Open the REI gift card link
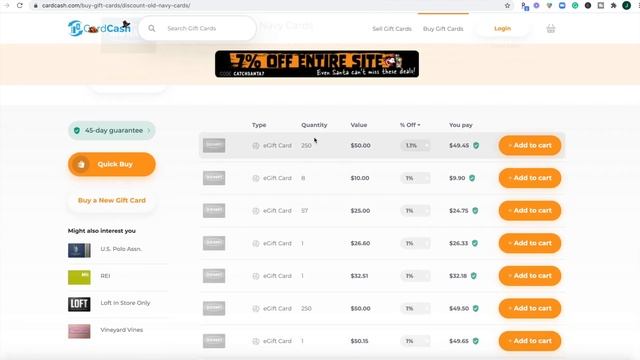Screen dimensions: 640x360 click(x=105, y=276)
